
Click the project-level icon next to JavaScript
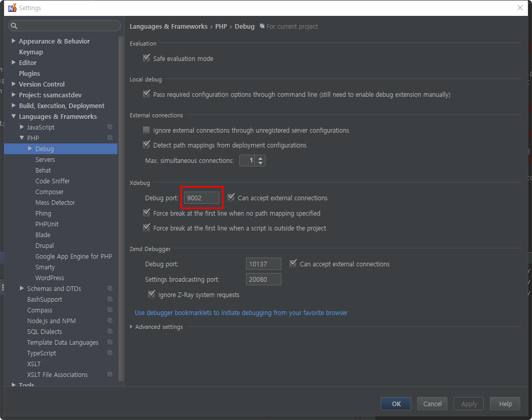coord(110,127)
